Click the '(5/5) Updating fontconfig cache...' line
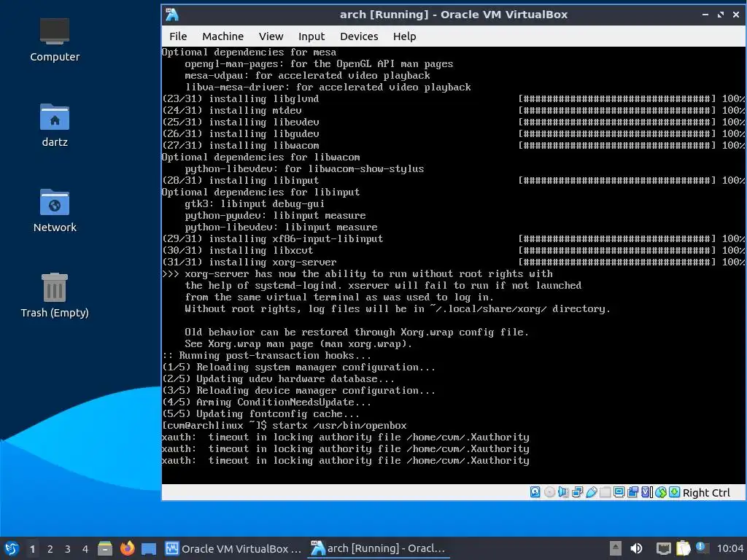 pos(260,414)
